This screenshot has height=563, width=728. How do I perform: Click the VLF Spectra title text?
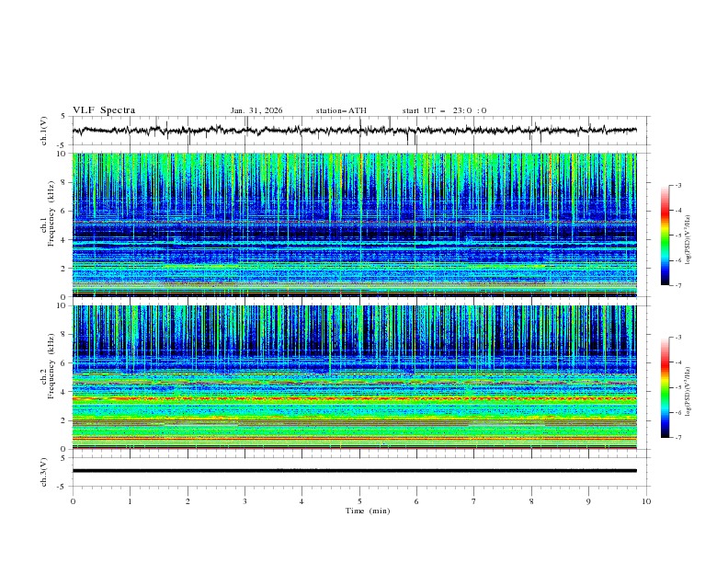[104, 110]
